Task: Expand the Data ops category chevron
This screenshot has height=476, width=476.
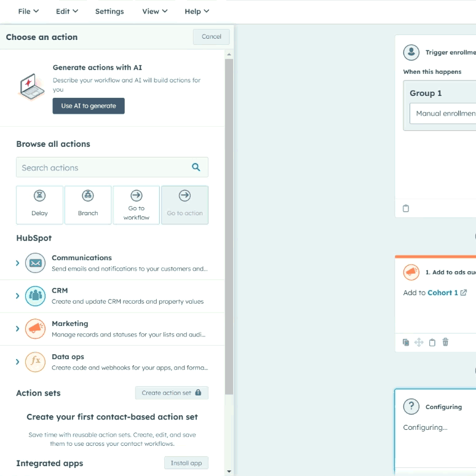Action: point(18,362)
